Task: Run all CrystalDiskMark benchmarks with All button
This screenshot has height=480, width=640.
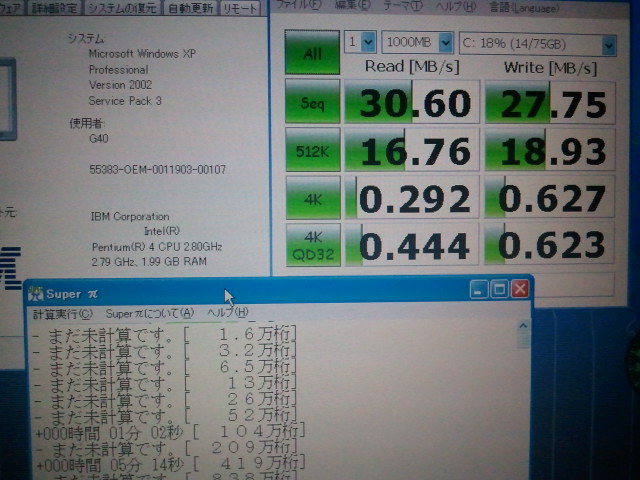Action: (x=312, y=52)
